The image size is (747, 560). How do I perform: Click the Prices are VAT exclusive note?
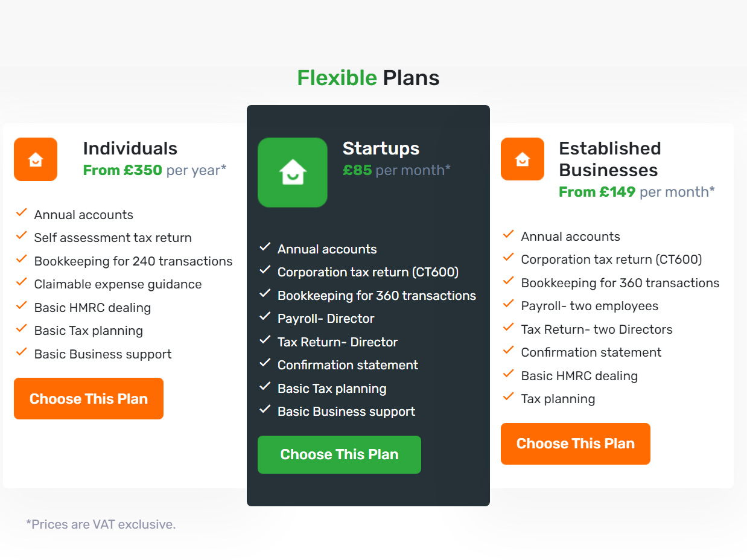101,524
